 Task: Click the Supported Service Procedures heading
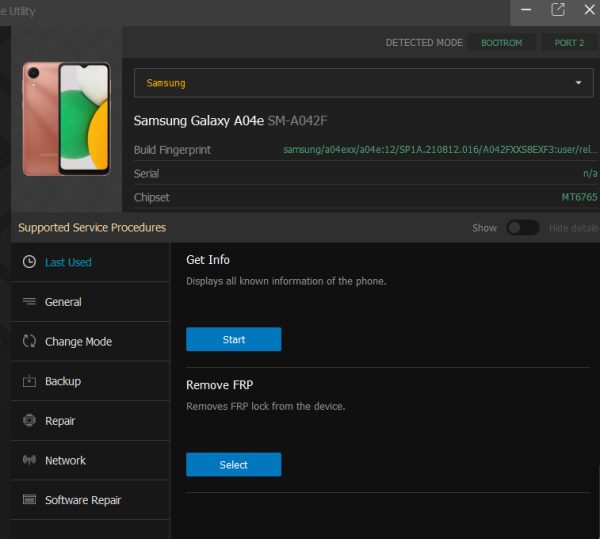92,228
